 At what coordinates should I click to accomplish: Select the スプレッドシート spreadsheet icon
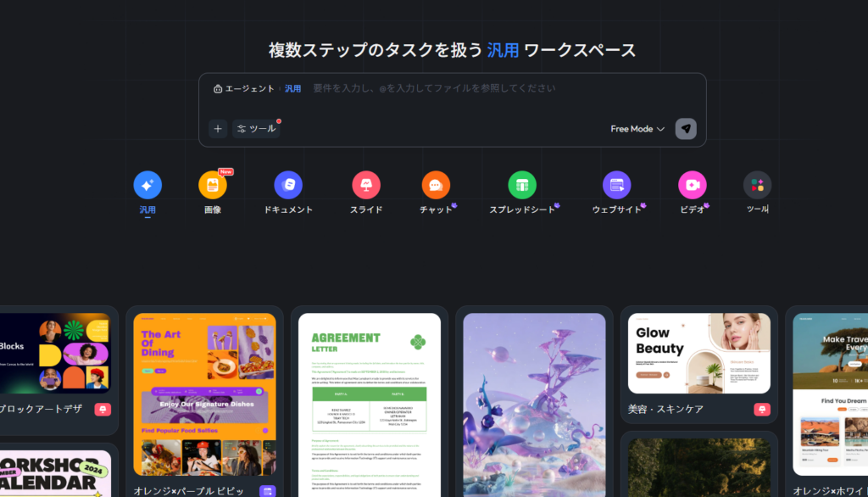click(522, 185)
